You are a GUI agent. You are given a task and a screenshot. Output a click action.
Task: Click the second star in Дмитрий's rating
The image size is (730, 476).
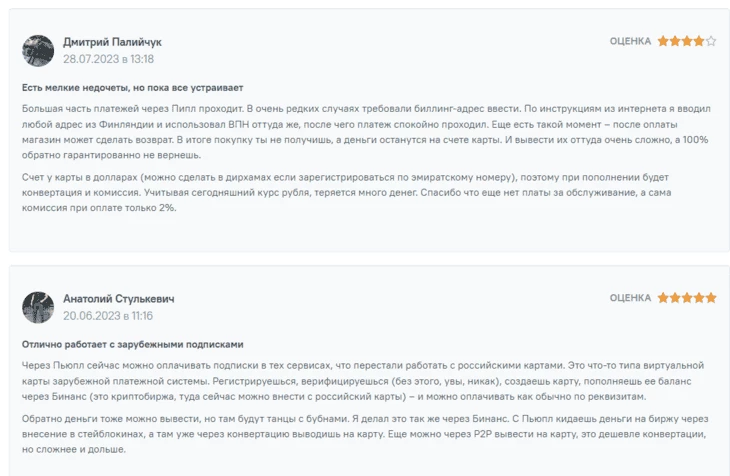pos(675,41)
